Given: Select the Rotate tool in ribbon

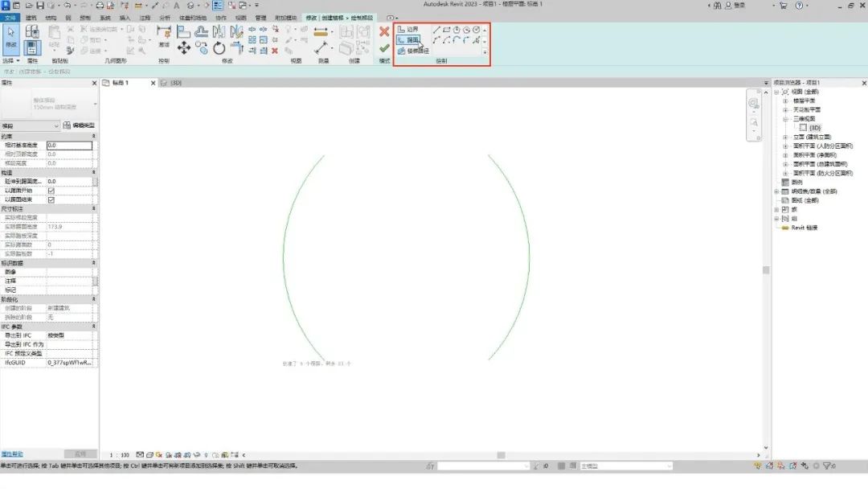Looking at the screenshot, I should point(219,49).
